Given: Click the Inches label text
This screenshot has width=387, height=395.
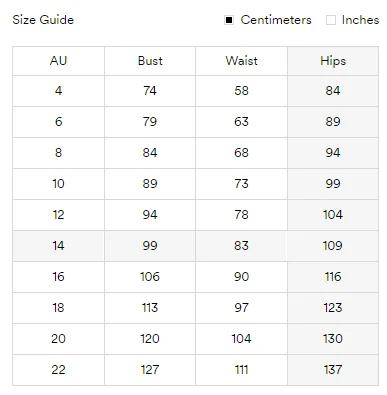Looking at the screenshot, I should tap(360, 20).
